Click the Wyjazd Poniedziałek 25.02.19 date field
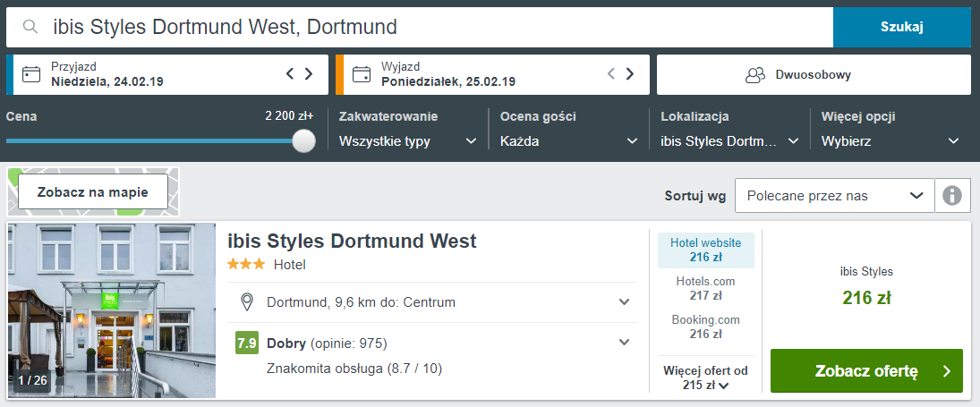Image resolution: width=980 pixels, height=407 pixels. (x=492, y=75)
